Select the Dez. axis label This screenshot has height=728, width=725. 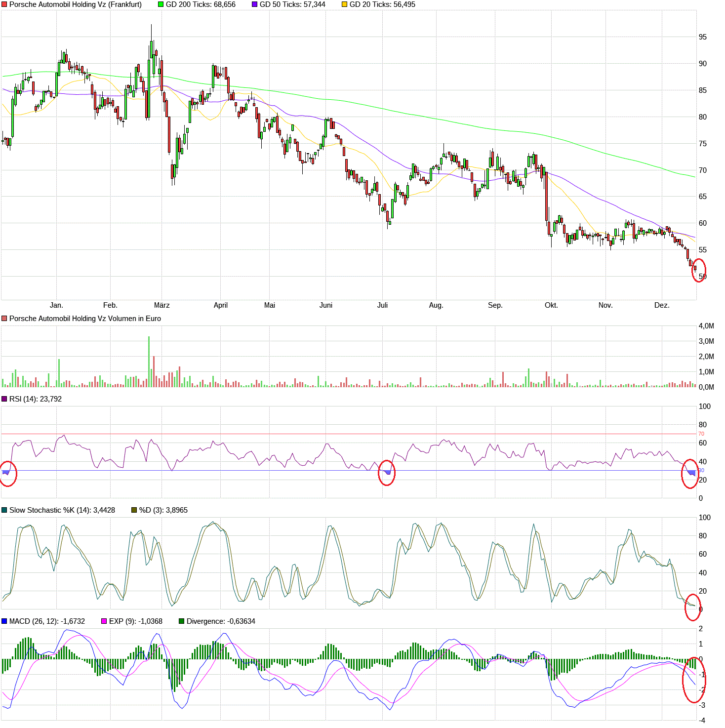[662, 305]
